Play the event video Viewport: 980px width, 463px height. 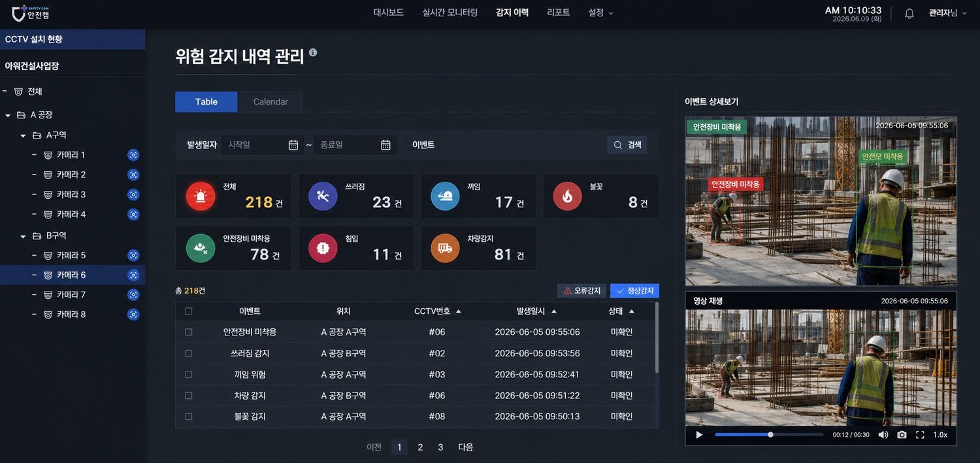[x=699, y=435]
